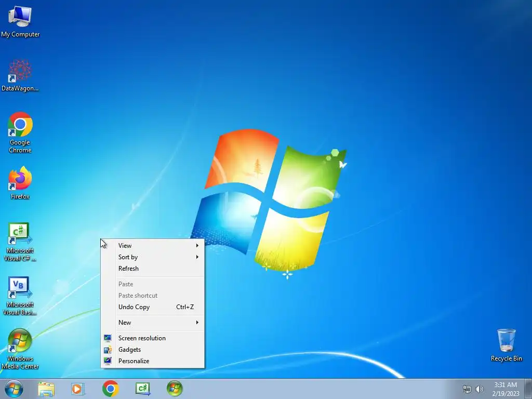The width and height of the screenshot is (532, 399).
Task: Open Windows Explorer from the taskbar
Action: click(46, 389)
